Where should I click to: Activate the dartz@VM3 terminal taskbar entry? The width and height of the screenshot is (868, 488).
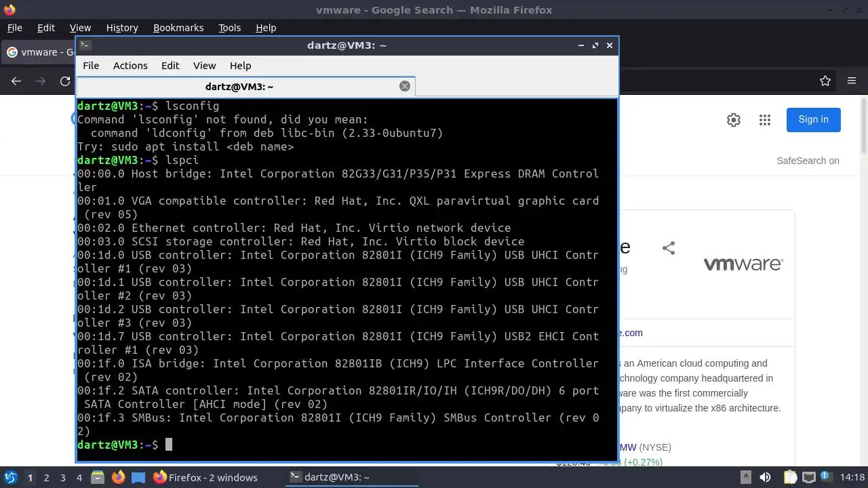click(351, 477)
